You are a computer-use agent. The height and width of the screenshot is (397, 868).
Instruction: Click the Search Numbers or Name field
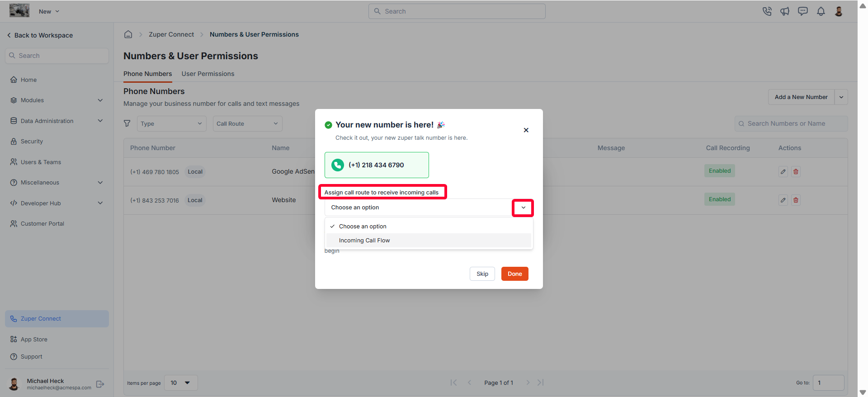click(x=791, y=123)
